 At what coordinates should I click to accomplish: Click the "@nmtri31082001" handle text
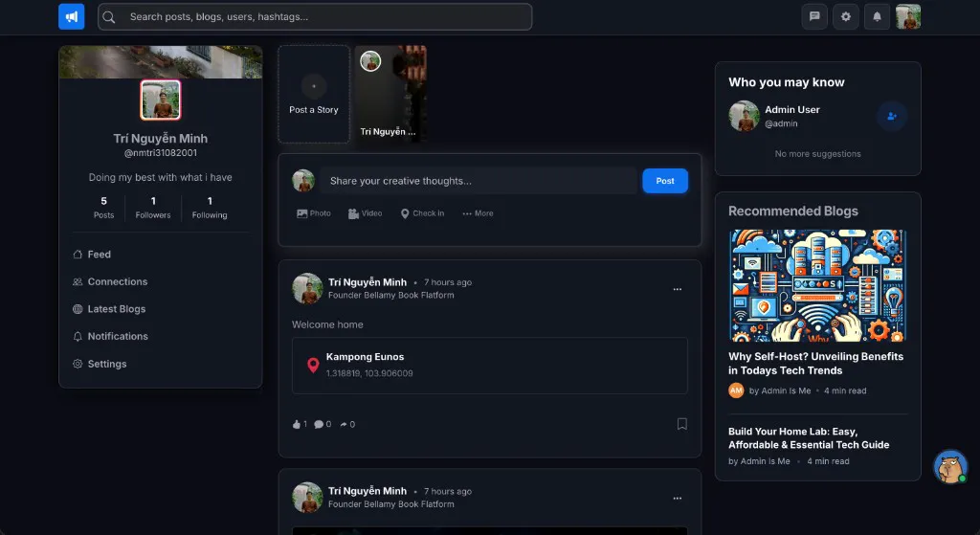(161, 152)
